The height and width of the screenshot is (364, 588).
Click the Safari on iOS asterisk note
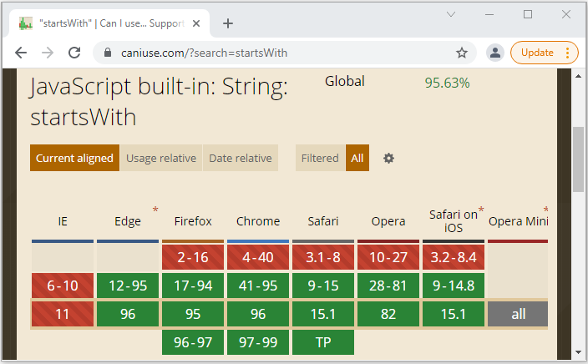(481, 210)
